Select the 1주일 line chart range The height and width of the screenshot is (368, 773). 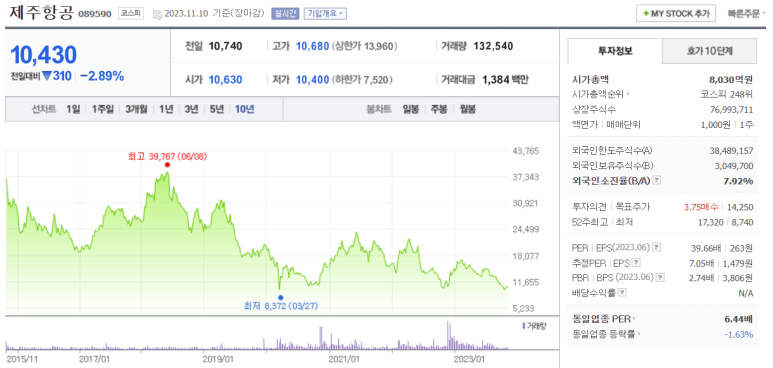[103, 109]
